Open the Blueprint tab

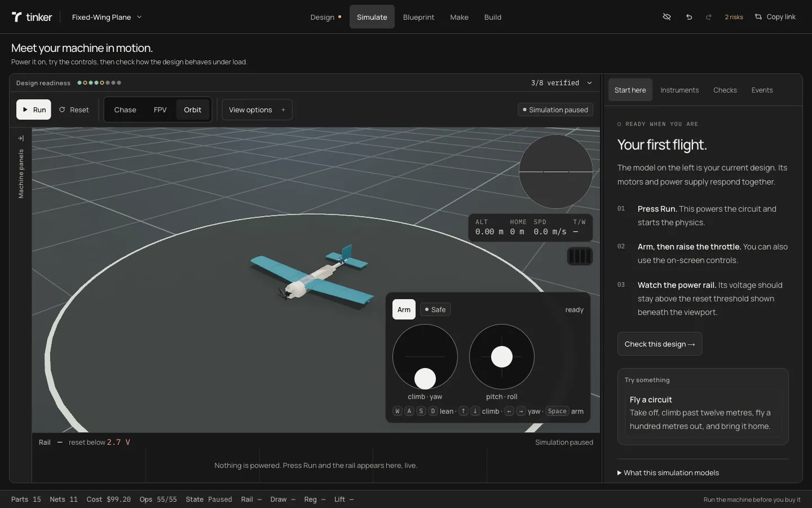click(x=418, y=17)
